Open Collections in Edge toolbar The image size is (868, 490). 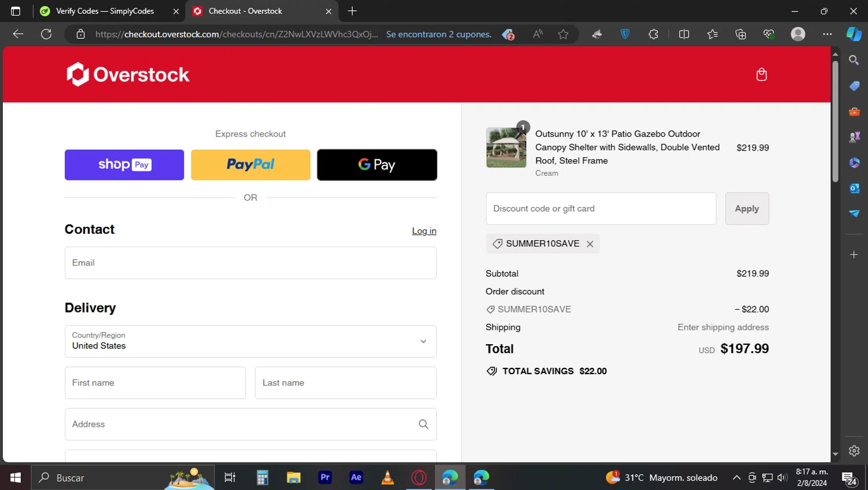741,34
